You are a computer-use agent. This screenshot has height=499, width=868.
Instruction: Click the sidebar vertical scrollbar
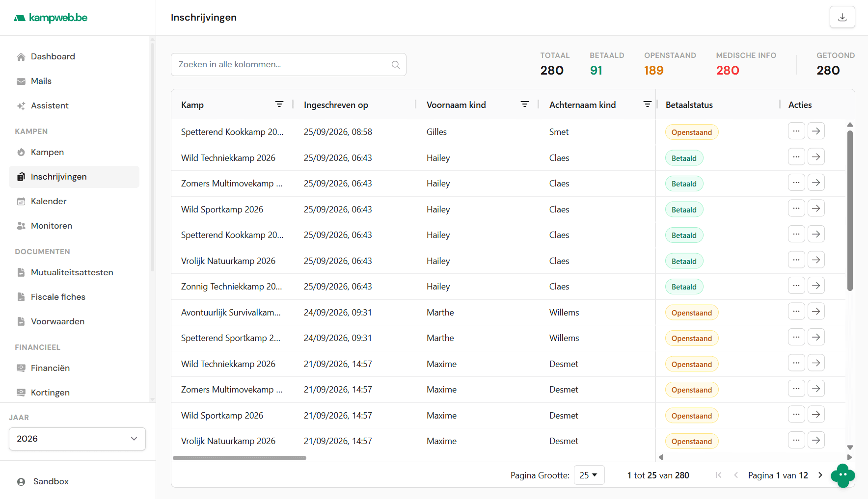tap(152, 157)
